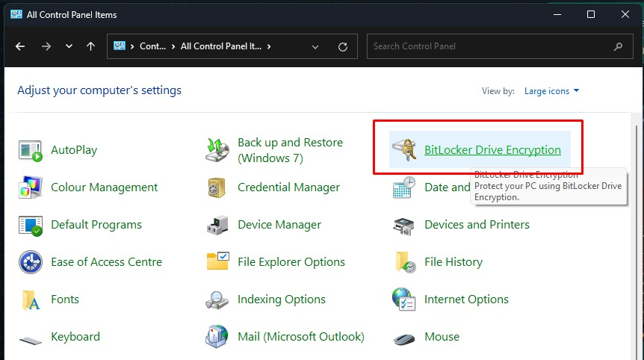Click the Credential Manager safe icon
Viewport: 644px width, 360px height.
coord(217,187)
